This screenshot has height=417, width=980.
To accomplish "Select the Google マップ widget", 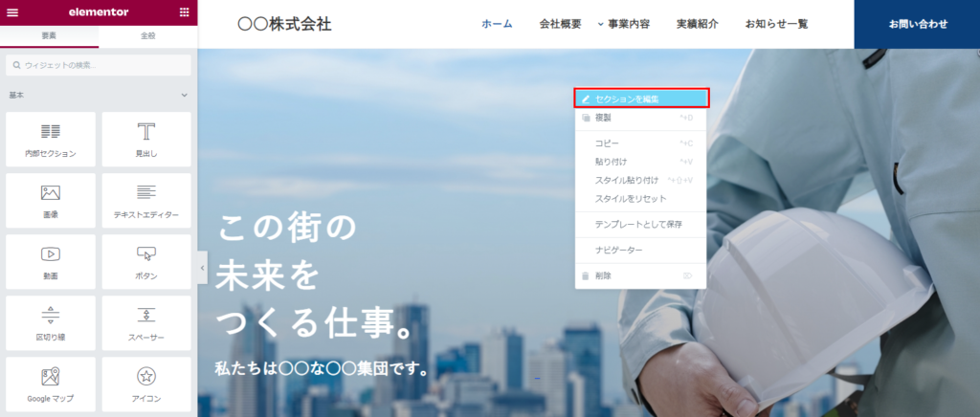I will click(51, 384).
